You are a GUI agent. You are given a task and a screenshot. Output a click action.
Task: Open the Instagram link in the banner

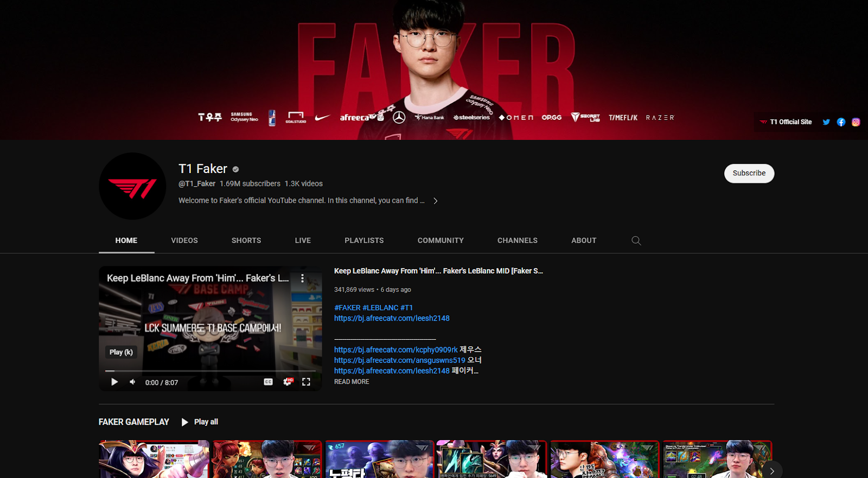pos(856,122)
